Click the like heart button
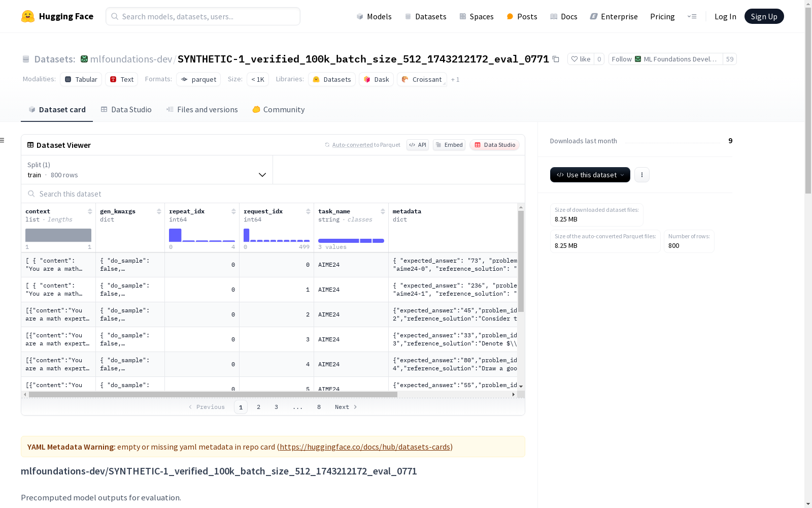Image resolution: width=812 pixels, height=508 pixels. click(x=581, y=59)
